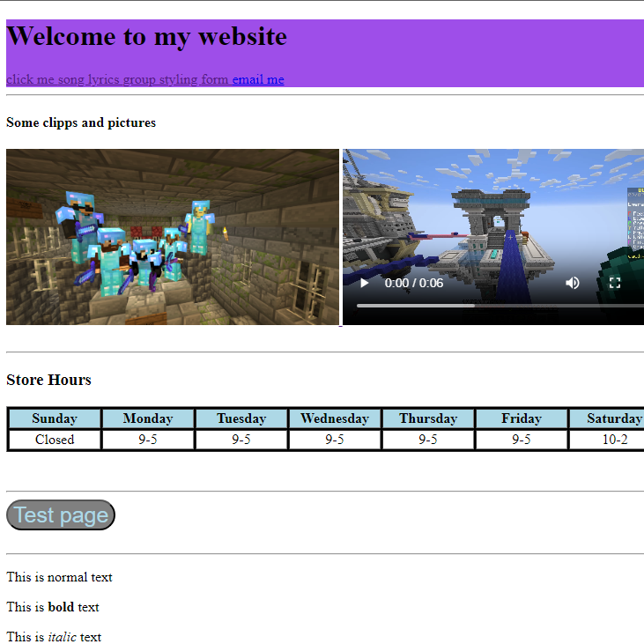The image size is (644, 644).
Task: Select the 'Sunday' table header
Action: point(55,418)
